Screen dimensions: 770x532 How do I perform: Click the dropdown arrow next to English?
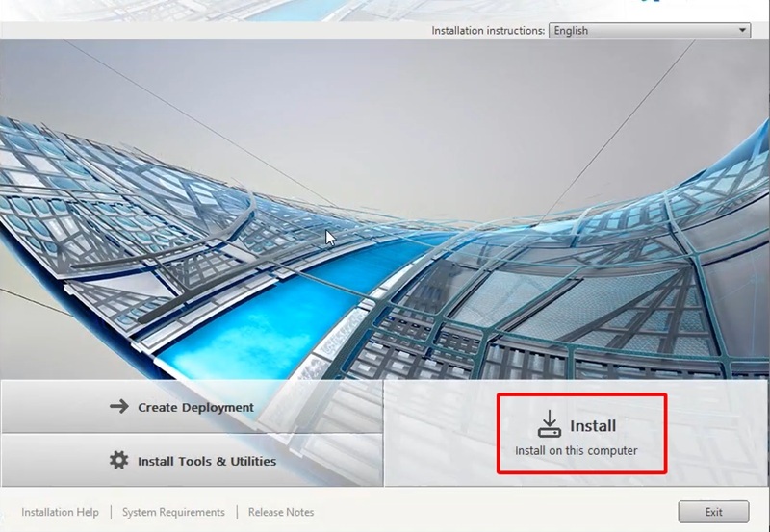[x=742, y=31]
